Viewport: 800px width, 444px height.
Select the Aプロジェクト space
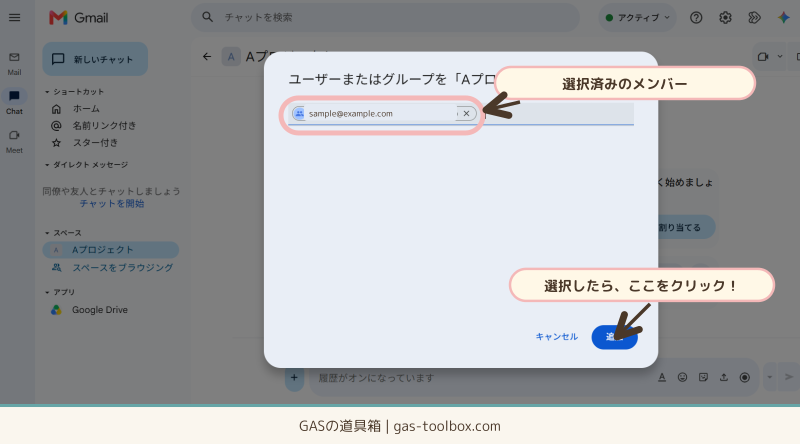point(111,250)
